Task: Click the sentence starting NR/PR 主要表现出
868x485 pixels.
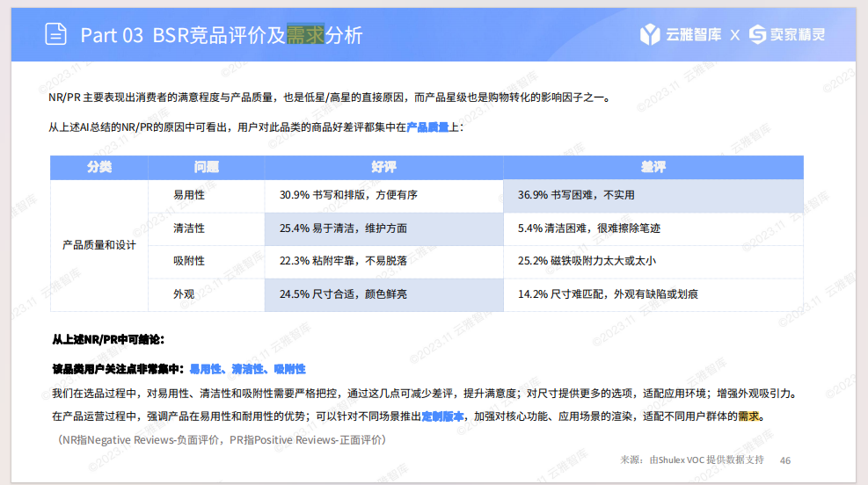Action: coord(330,98)
